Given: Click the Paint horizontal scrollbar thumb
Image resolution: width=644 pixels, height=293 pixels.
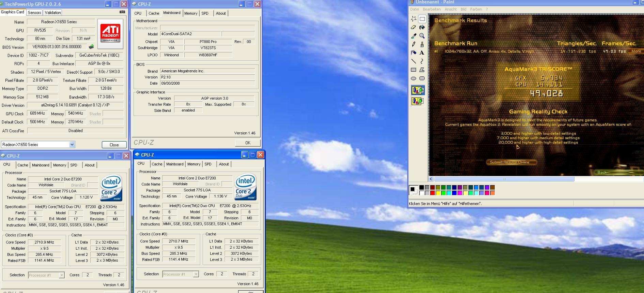Looking at the screenshot, I should [504, 179].
